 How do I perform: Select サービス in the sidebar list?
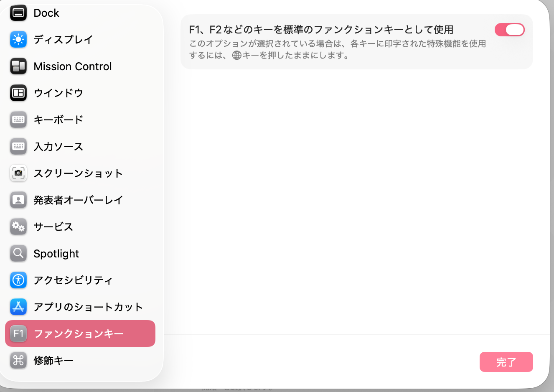click(x=53, y=227)
